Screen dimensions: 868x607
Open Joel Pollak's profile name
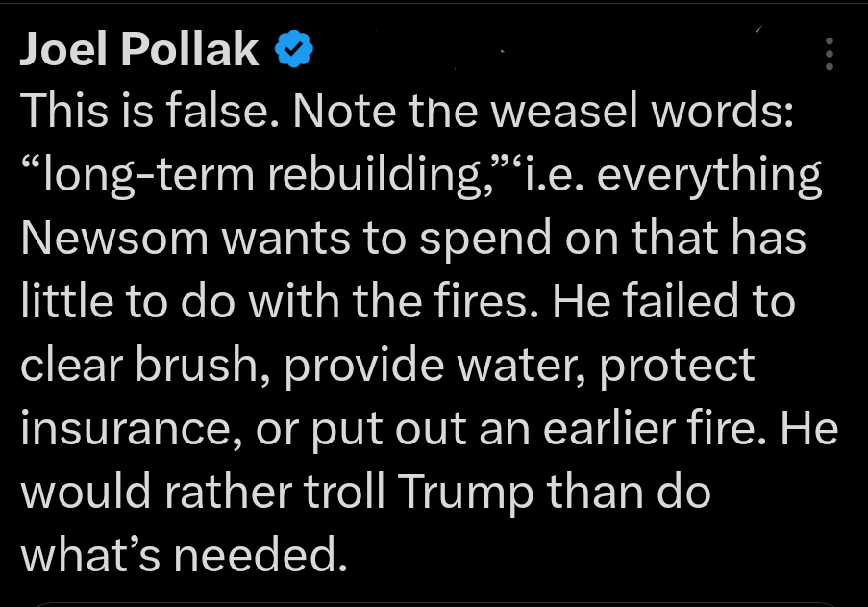click(139, 51)
